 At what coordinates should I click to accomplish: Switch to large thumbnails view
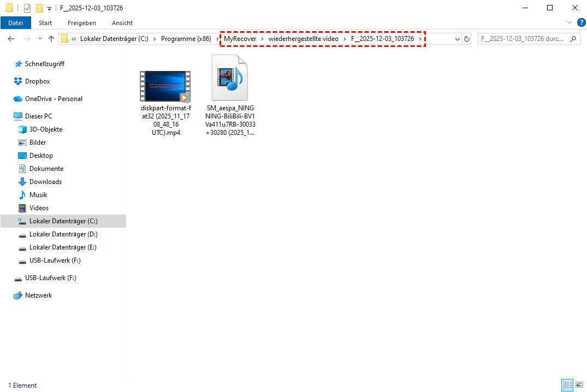[579, 385]
